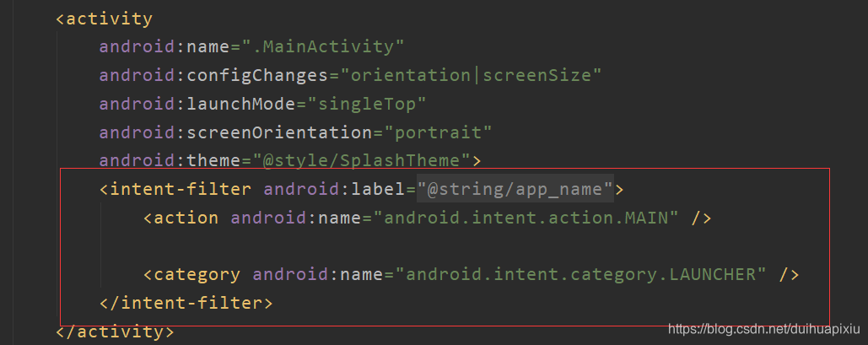Click the highlighted @string/app_name reference
The image size is (868, 345).
pos(515,190)
